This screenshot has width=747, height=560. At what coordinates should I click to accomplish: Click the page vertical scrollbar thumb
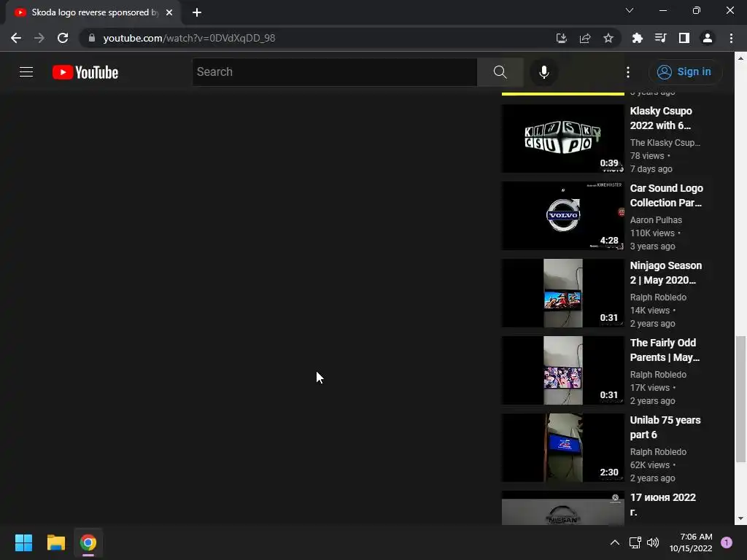[740, 399]
